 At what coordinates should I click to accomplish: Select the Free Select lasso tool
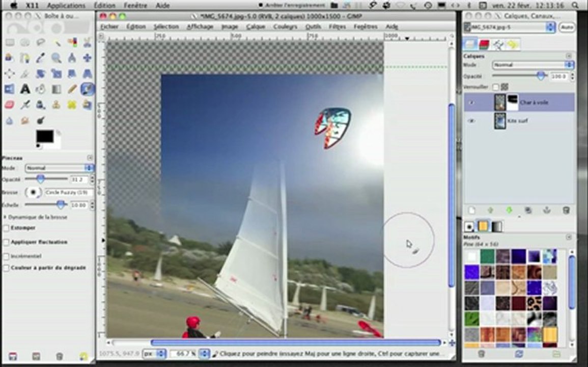[41, 42]
